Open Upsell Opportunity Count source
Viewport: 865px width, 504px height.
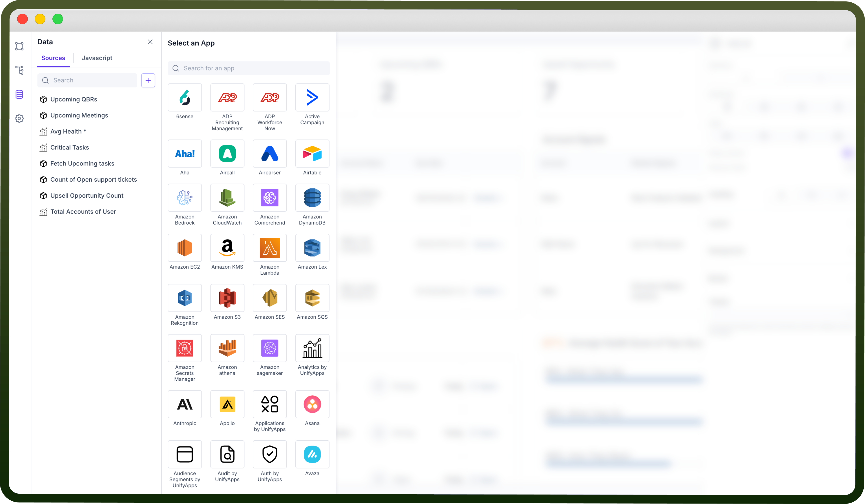(81, 195)
